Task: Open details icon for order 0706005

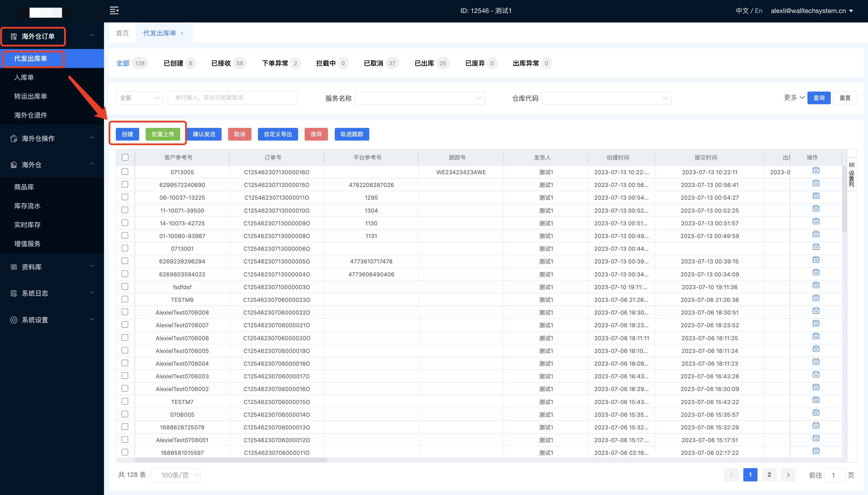Action: coord(816,413)
